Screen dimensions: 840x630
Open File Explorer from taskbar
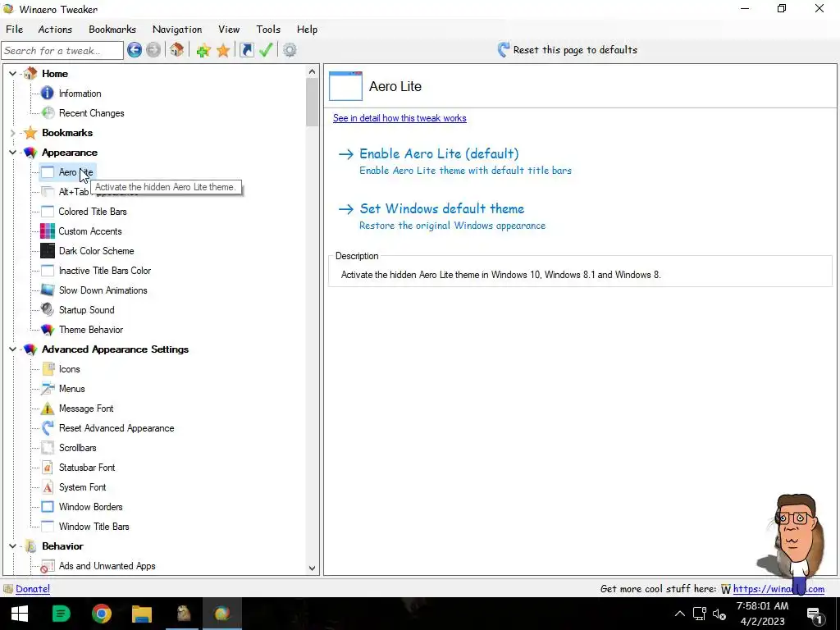tap(142, 614)
